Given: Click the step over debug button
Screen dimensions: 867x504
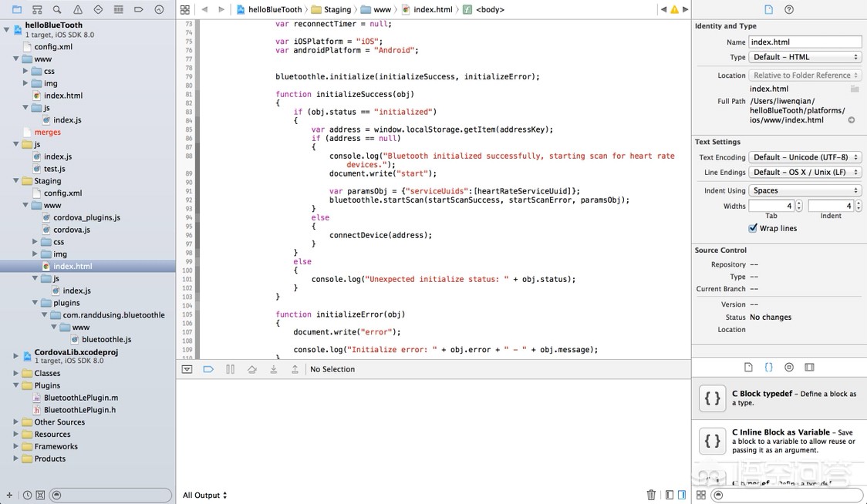Looking at the screenshot, I should [252, 369].
